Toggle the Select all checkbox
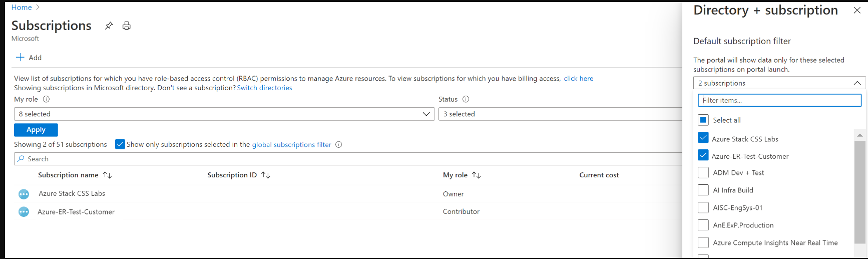This screenshot has width=868, height=259. [x=703, y=120]
